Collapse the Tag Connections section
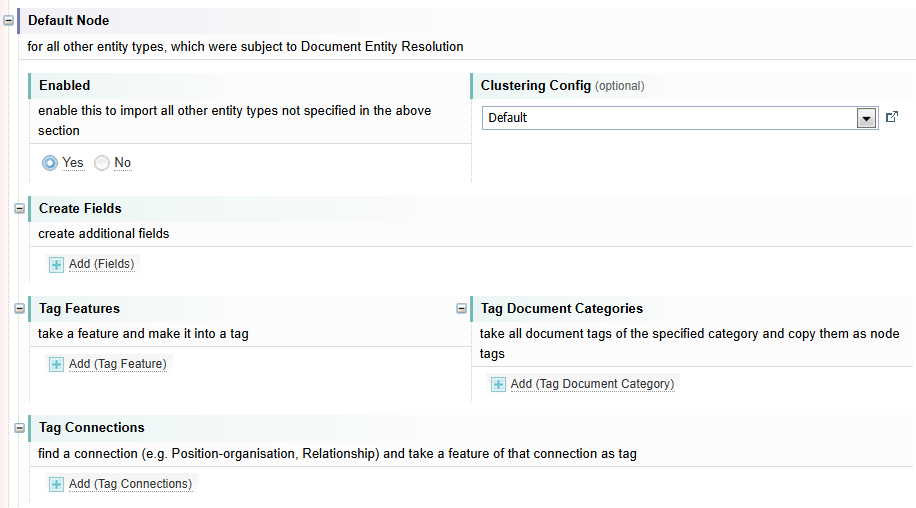This screenshot has height=508, width=916. [x=20, y=428]
